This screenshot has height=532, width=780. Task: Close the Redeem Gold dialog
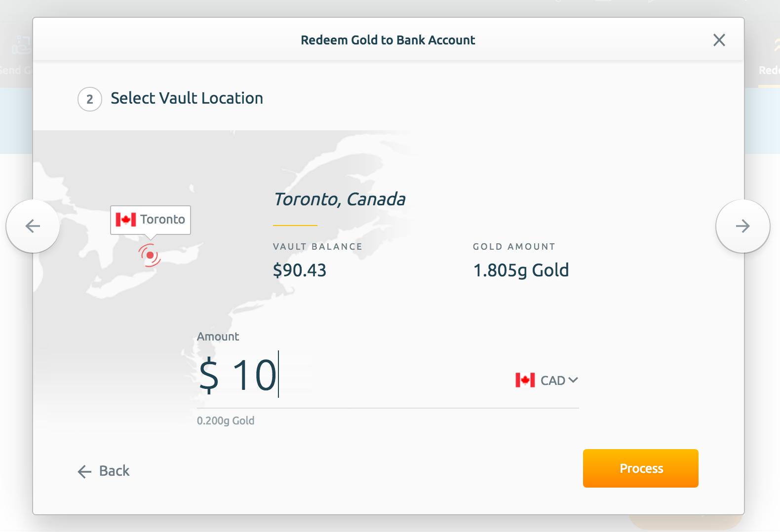(x=719, y=40)
